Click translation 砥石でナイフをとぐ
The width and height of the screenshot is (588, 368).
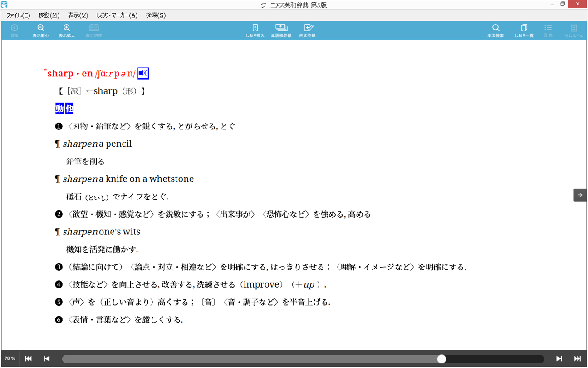(118, 197)
